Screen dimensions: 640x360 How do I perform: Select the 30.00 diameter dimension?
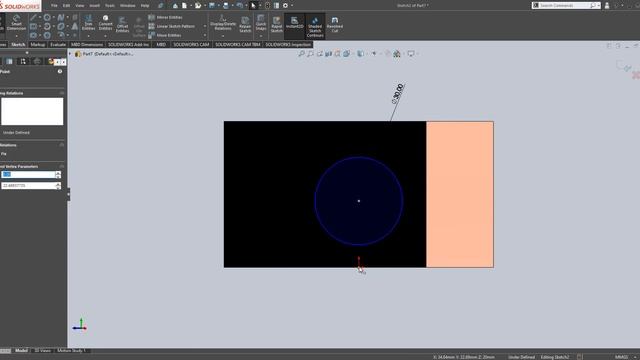click(x=398, y=93)
